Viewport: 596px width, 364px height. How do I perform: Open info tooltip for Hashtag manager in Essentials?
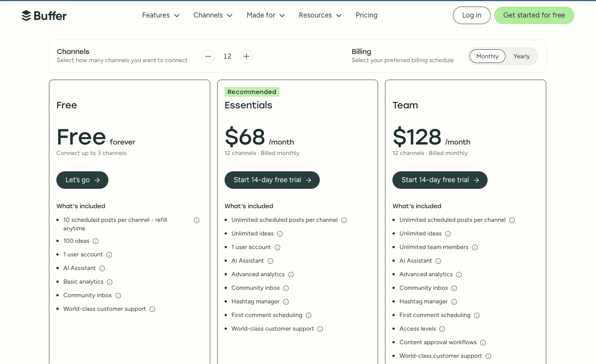click(x=286, y=302)
